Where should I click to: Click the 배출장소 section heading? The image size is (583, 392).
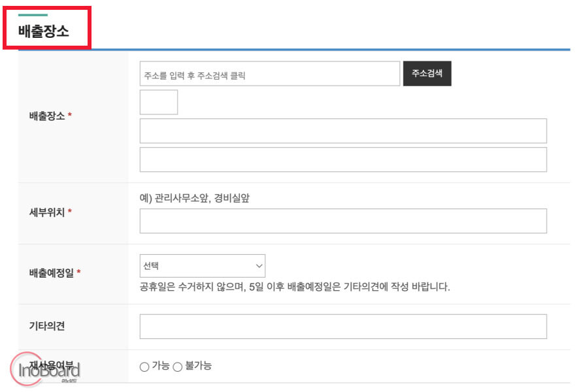click(44, 31)
